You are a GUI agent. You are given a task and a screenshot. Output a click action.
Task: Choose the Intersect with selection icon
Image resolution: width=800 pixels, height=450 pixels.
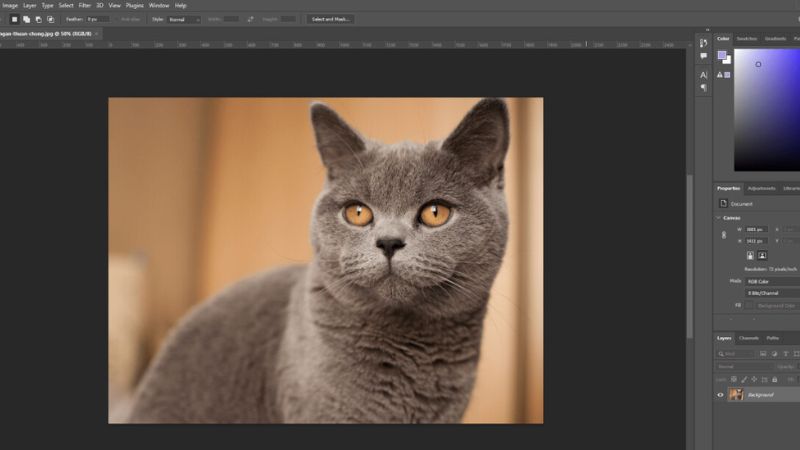[x=51, y=19]
